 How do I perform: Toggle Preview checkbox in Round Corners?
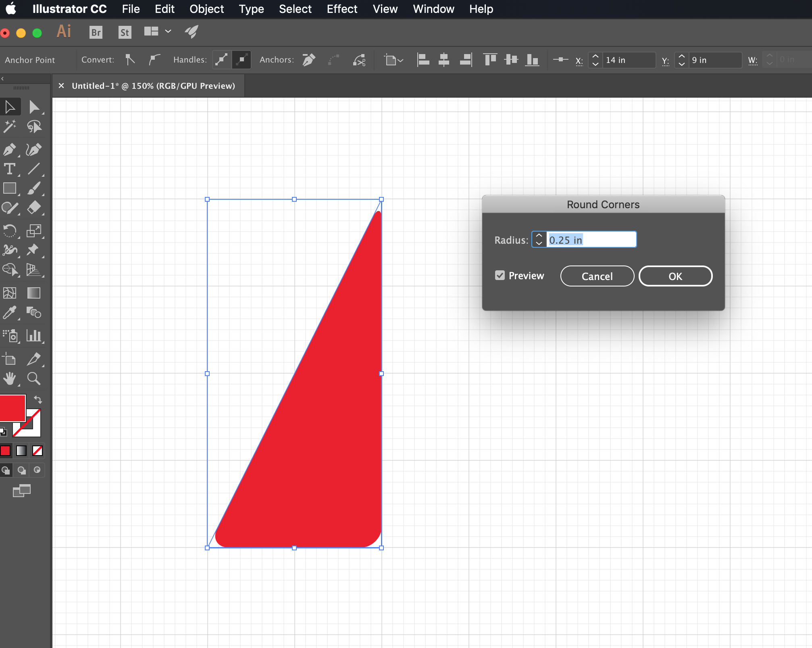pyautogui.click(x=500, y=276)
